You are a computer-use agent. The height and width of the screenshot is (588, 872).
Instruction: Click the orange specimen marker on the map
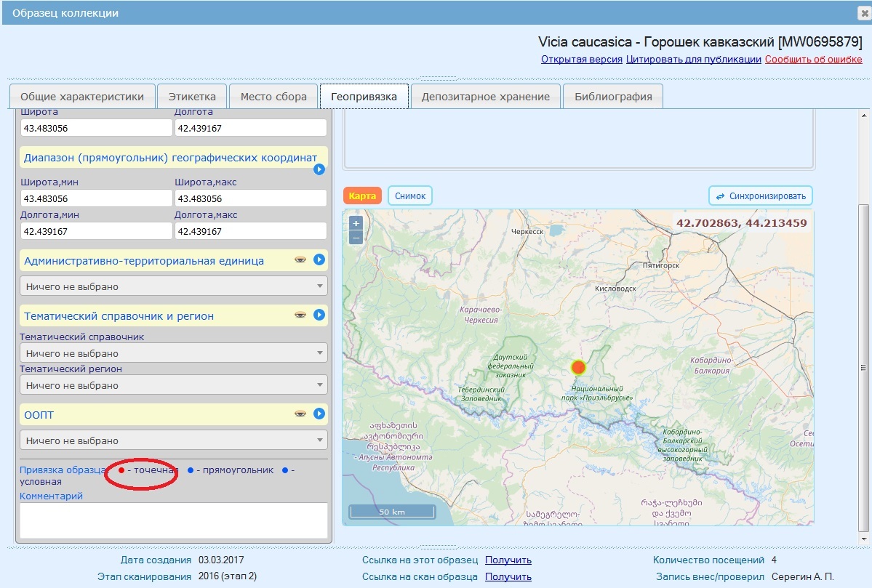pyautogui.click(x=578, y=367)
